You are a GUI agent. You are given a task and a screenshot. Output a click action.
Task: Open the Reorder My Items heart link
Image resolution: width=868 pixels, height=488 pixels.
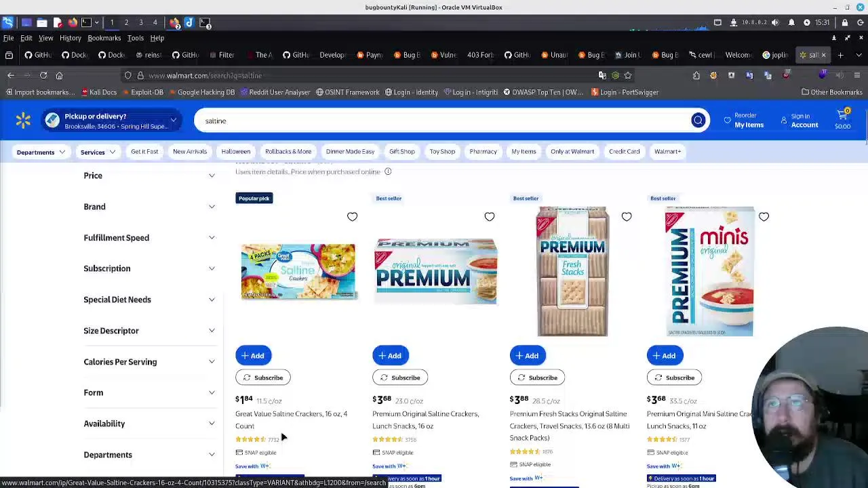[743, 121]
